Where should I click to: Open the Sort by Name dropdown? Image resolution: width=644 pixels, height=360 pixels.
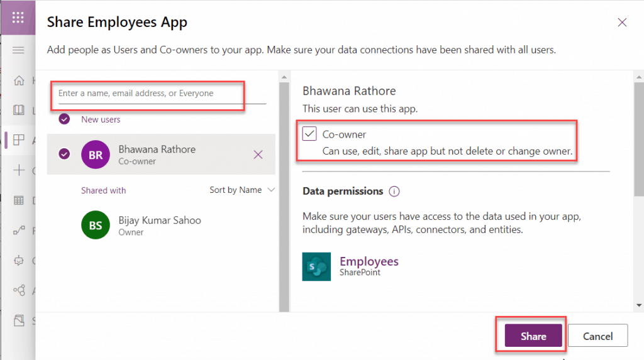pyautogui.click(x=242, y=190)
